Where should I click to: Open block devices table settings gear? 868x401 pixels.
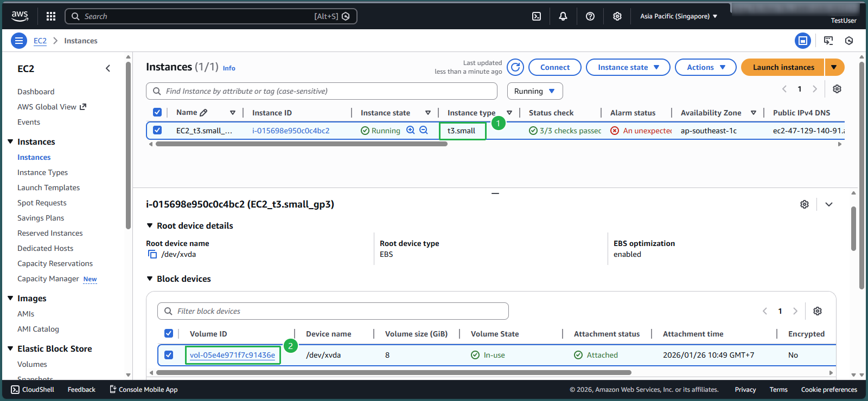pos(818,311)
